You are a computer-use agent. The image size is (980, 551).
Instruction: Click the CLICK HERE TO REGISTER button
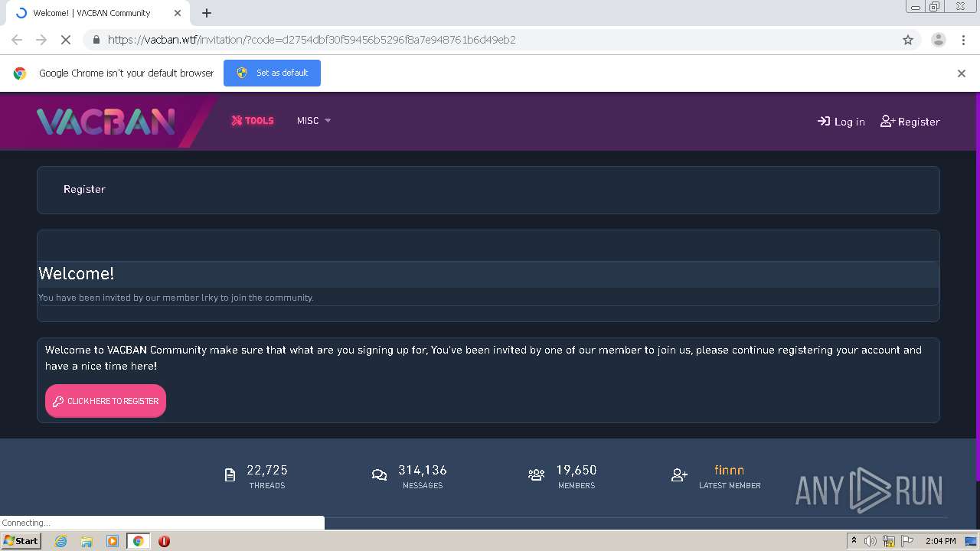(106, 401)
